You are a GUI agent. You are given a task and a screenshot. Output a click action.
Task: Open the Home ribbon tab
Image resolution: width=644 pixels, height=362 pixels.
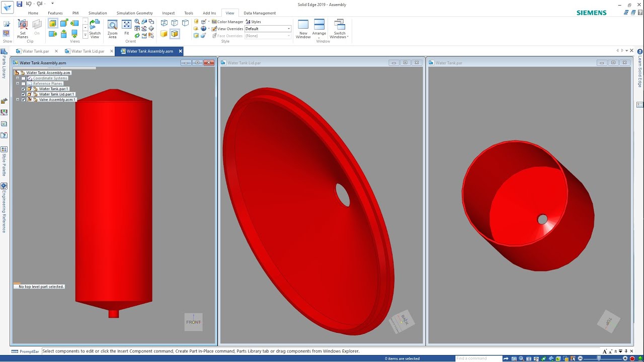(x=33, y=13)
